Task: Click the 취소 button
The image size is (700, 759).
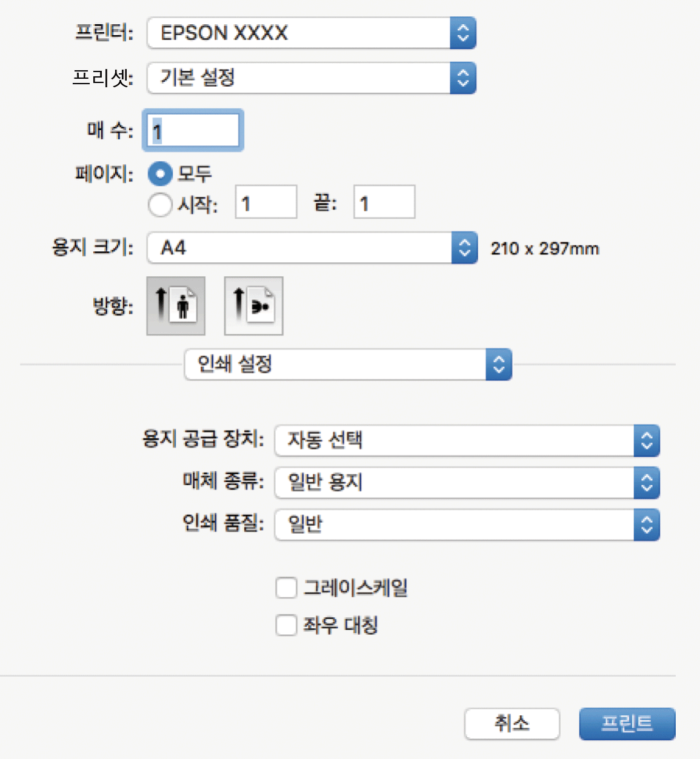Action: 512,724
